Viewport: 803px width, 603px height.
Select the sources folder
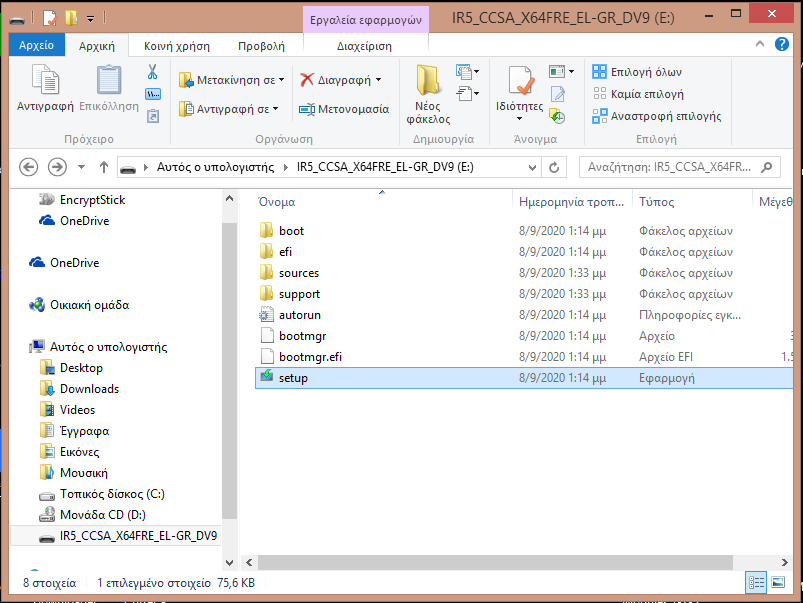pyautogui.click(x=523, y=273)
